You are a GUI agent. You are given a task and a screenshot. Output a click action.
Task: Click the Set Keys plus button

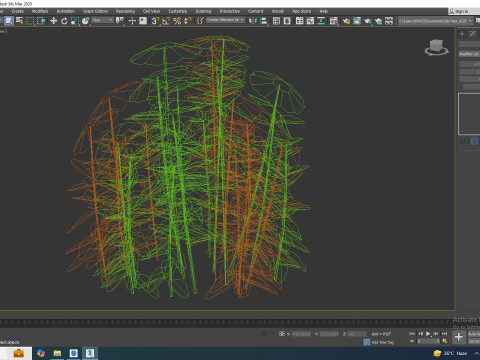(459, 337)
